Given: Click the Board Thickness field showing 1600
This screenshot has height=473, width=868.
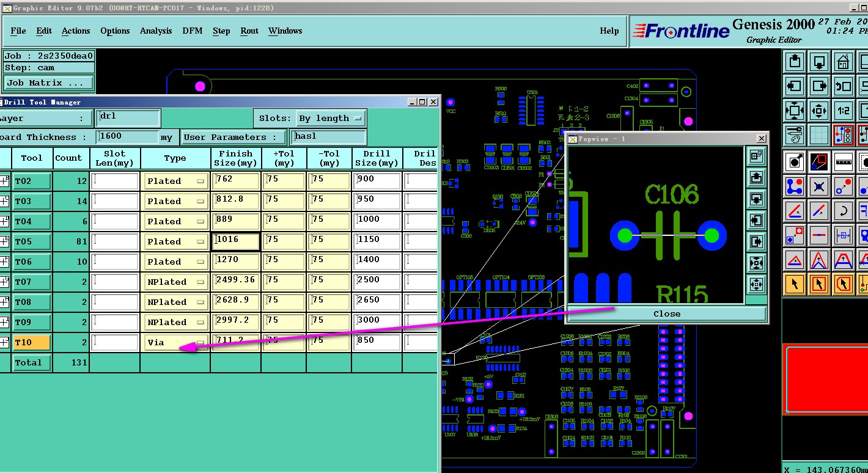Looking at the screenshot, I should 127,137.
